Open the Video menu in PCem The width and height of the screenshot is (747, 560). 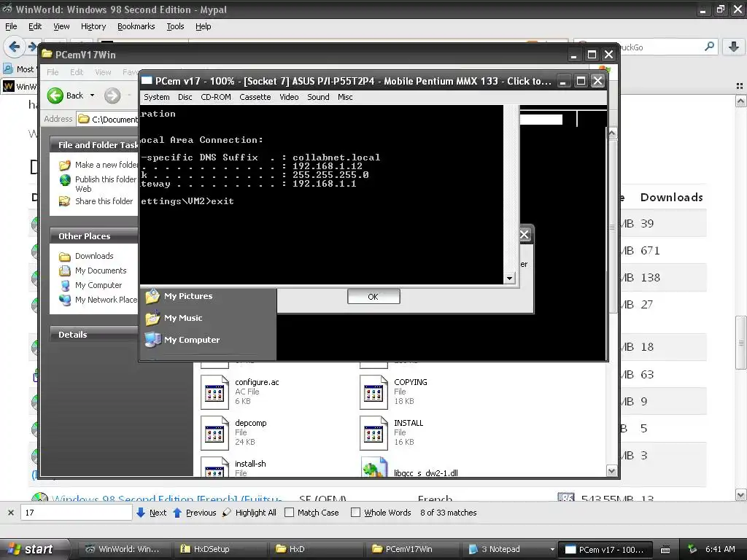pos(289,97)
